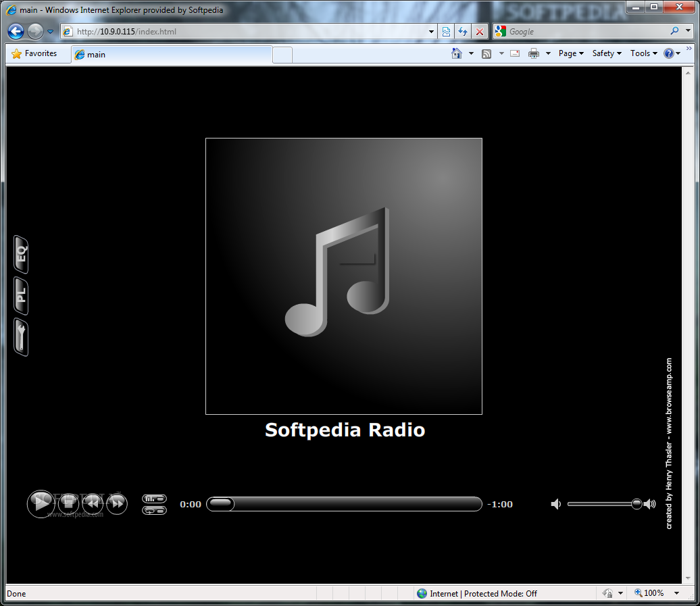The image size is (700, 606).
Task: Click the RSS feeds icon
Action: tap(486, 54)
